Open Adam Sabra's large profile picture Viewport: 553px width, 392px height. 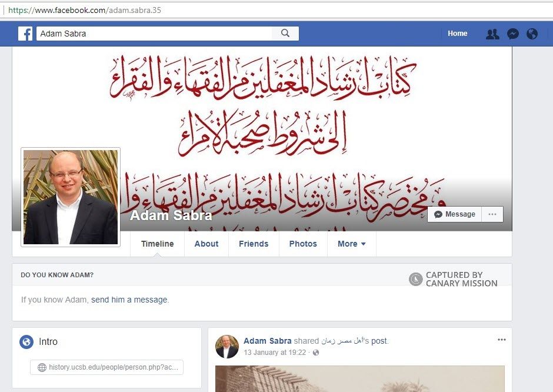(71, 197)
